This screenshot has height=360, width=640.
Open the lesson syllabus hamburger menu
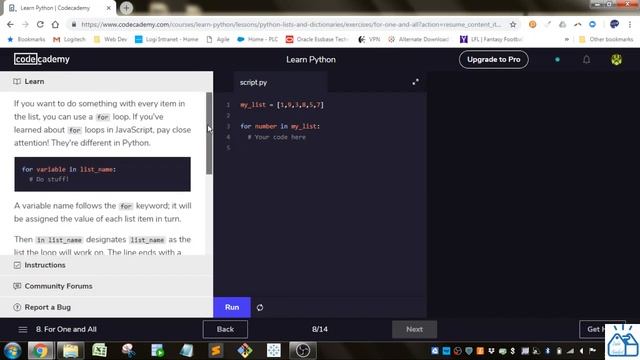pos(23,329)
